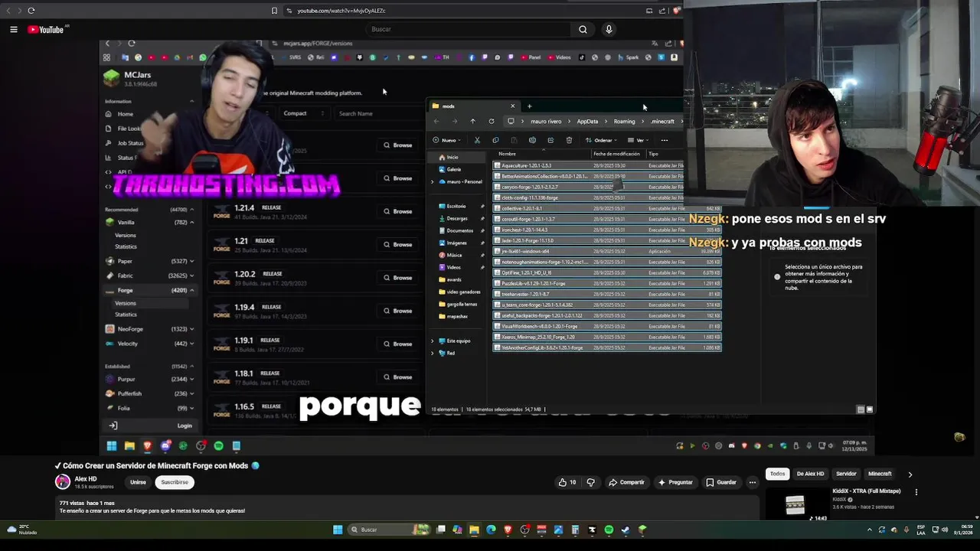The height and width of the screenshot is (551, 980).
Task: Show more filter chips with arrow
Action: [x=910, y=474]
